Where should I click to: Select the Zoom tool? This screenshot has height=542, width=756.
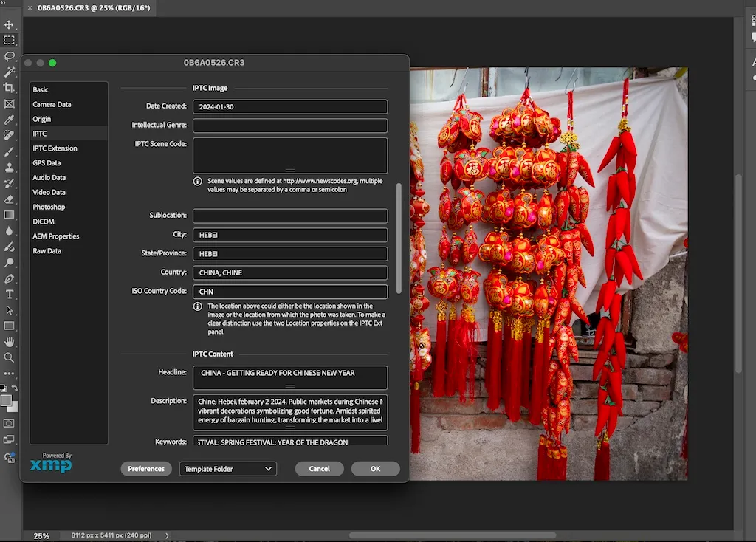(x=9, y=358)
